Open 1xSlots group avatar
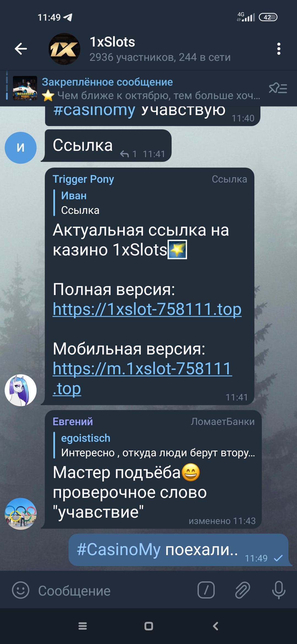This screenshot has height=644, width=297. [64, 49]
